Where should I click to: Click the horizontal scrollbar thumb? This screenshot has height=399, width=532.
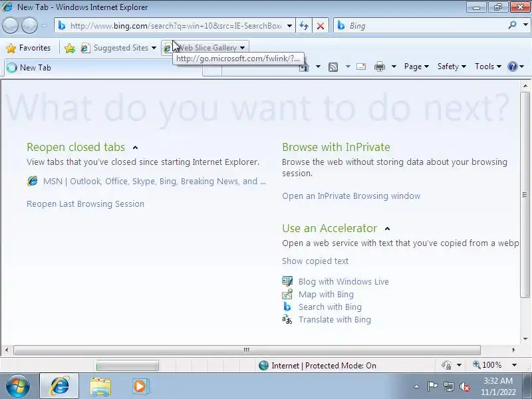(247, 350)
